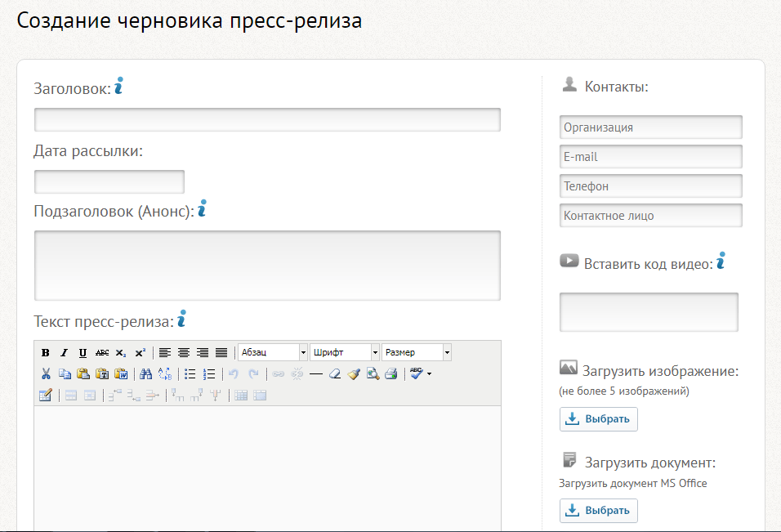Open find with the binoculars icon
Image resolution: width=781 pixels, height=532 pixels.
pos(145,374)
